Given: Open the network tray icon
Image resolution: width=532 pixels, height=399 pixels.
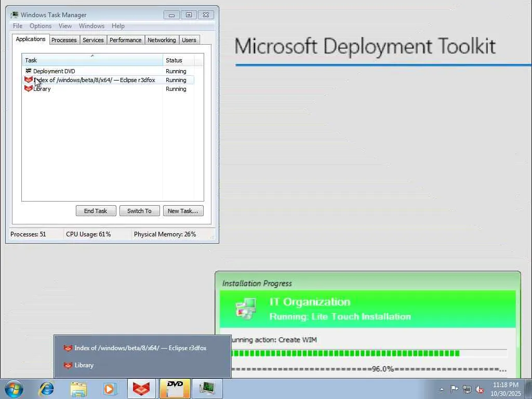Looking at the screenshot, I should [467, 389].
